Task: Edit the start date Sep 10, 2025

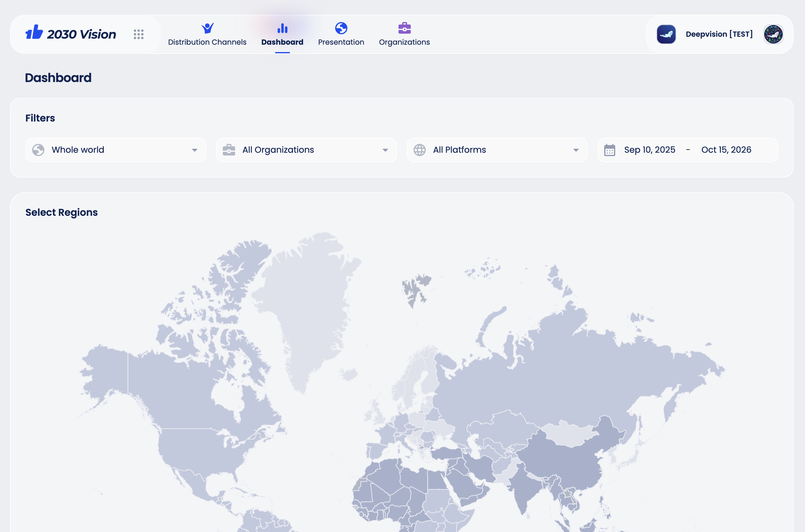Action: [x=650, y=150]
